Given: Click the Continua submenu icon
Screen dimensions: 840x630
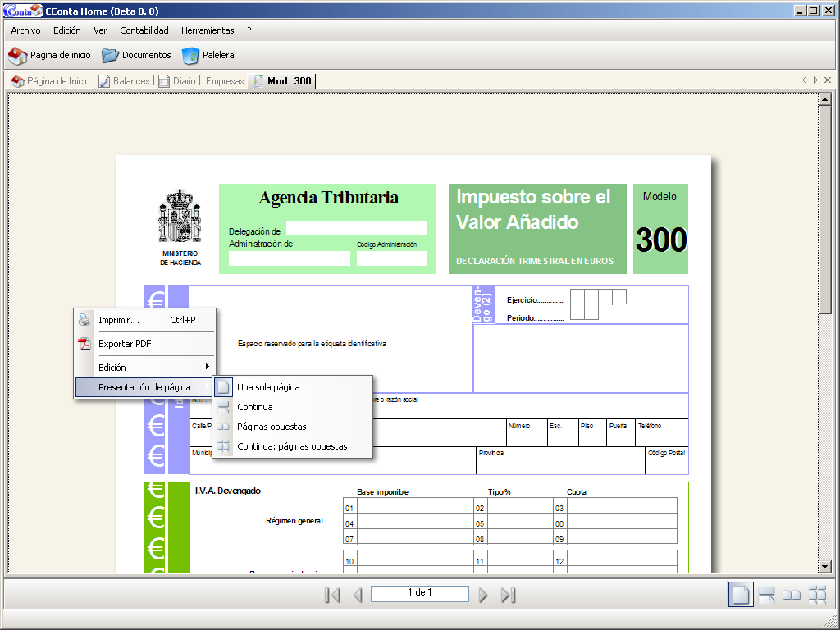Looking at the screenshot, I should click(223, 407).
